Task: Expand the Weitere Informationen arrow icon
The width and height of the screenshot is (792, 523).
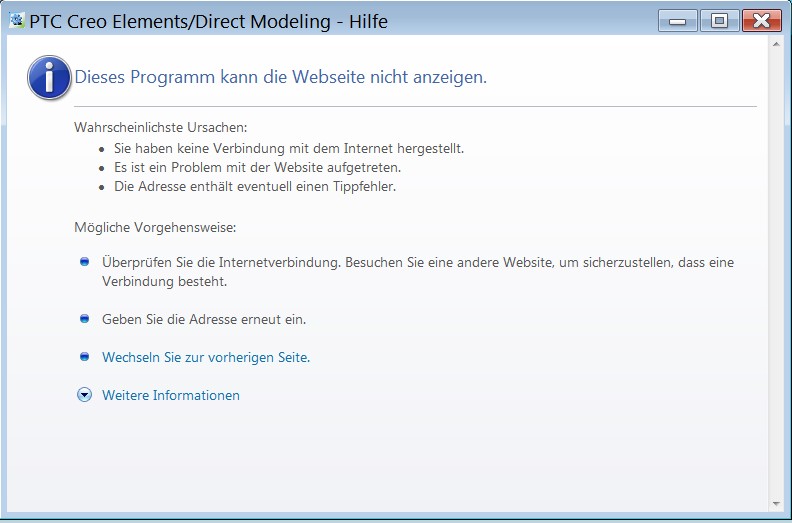Action: click(x=84, y=395)
